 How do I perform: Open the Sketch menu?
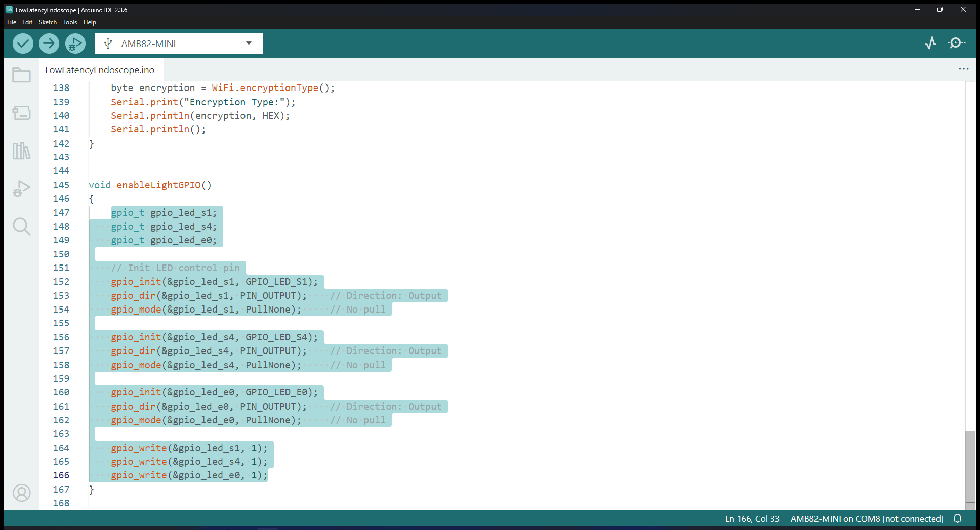tap(48, 22)
